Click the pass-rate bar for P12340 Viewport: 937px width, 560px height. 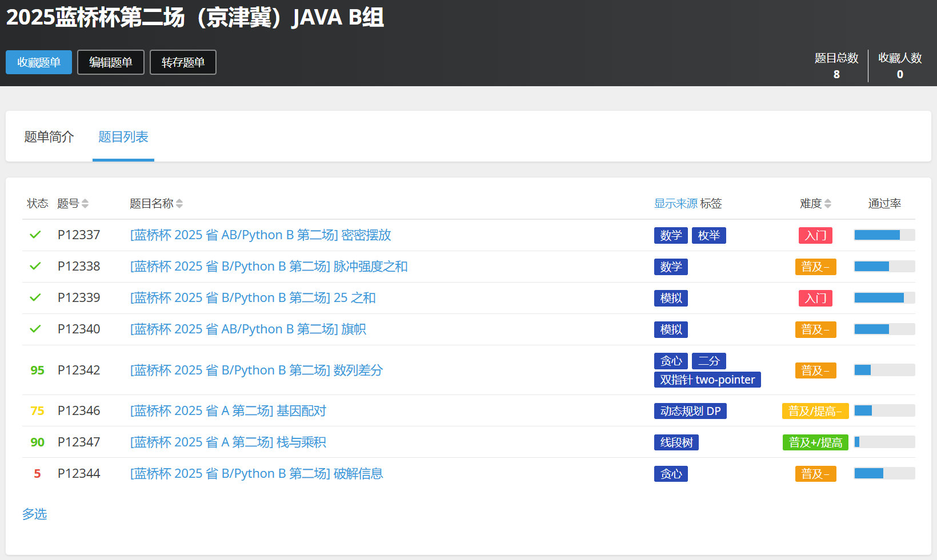point(884,329)
